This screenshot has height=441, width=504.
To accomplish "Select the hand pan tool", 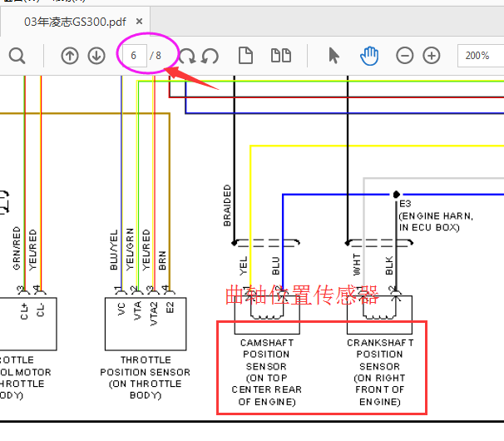I will click(369, 56).
